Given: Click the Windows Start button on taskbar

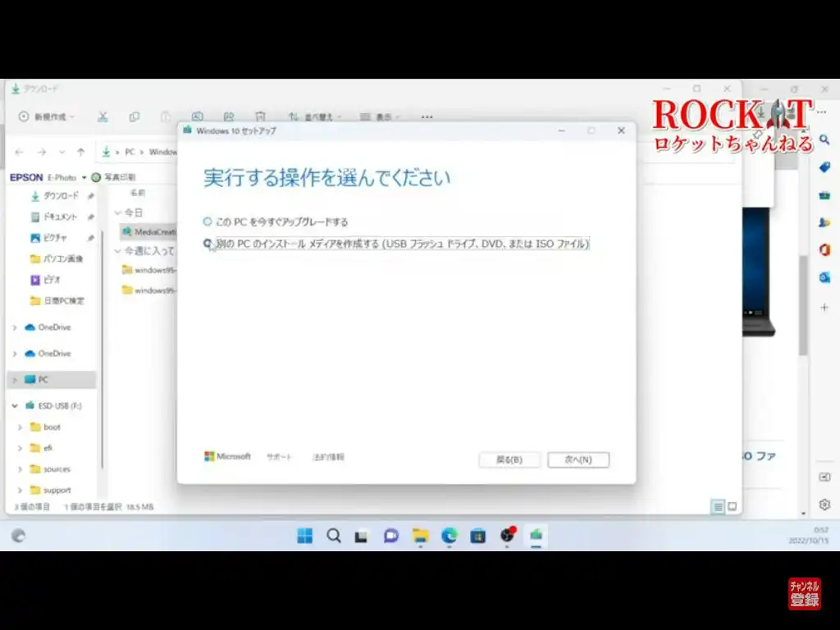Looking at the screenshot, I should point(305,536).
